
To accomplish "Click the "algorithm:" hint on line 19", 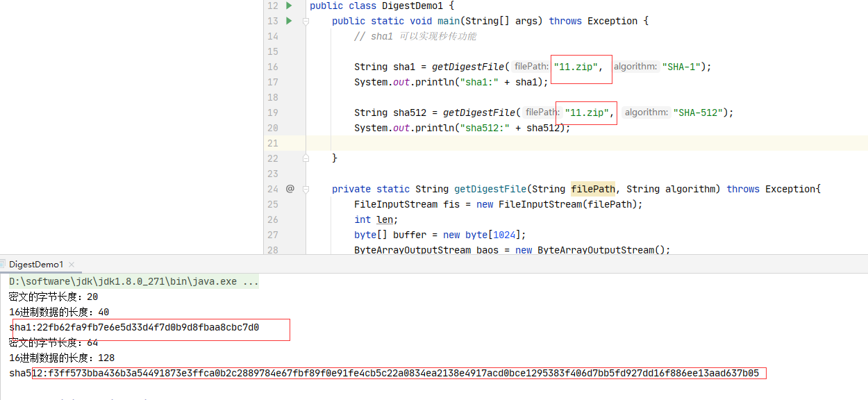I will click(x=646, y=112).
